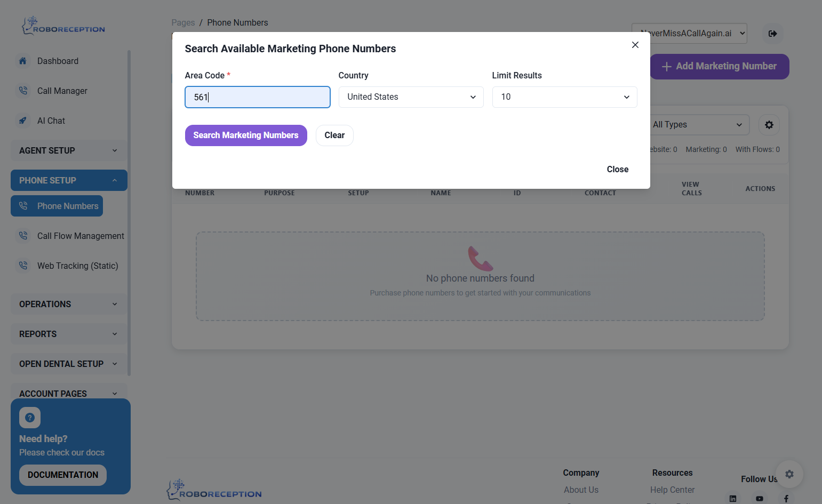Click the Web Tracking (Static) icon
This screenshot has width=822, height=504.
tap(23, 266)
